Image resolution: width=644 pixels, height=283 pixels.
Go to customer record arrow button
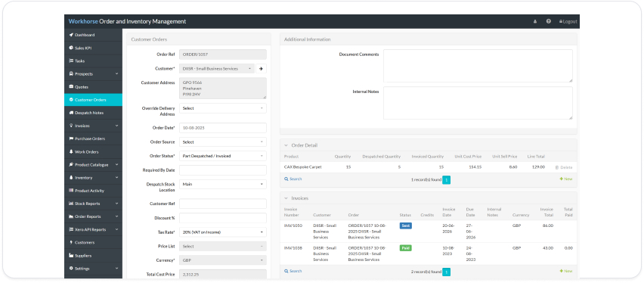pos(262,69)
